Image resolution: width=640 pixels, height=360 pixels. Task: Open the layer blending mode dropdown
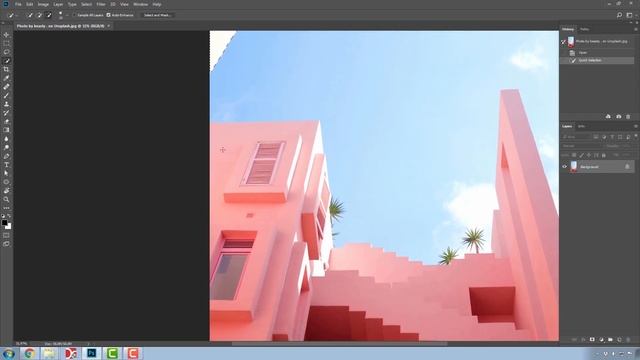[x=581, y=146]
